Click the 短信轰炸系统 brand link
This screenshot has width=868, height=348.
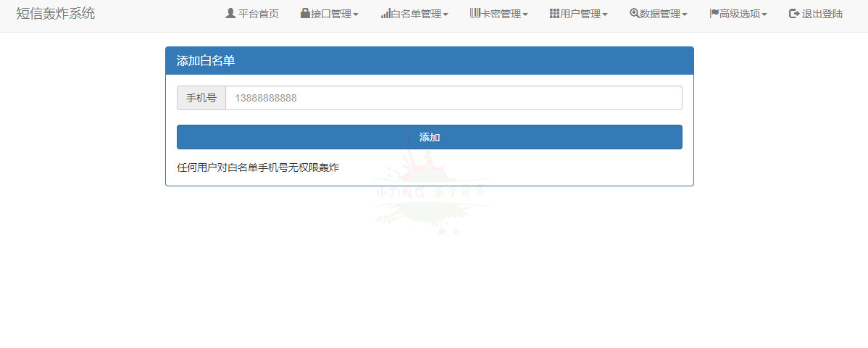(x=55, y=13)
